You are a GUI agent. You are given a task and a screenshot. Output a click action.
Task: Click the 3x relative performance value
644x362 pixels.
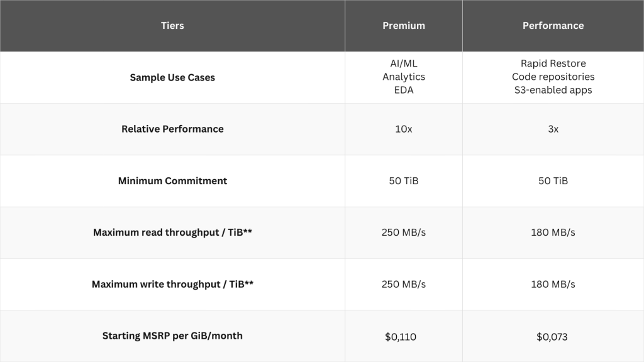coord(553,129)
